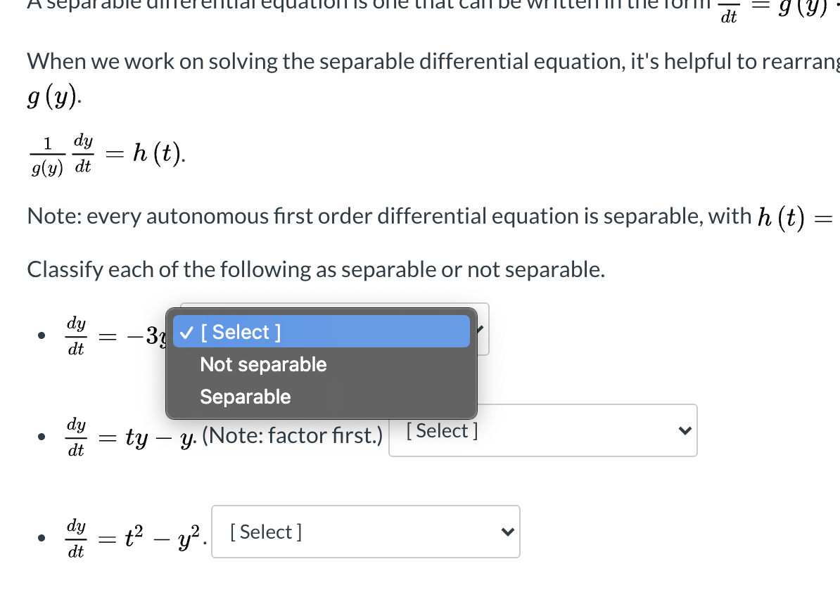The width and height of the screenshot is (840, 616).
Task: Click the "[ Select ]" label in the t² − y² box
Action: click(265, 532)
